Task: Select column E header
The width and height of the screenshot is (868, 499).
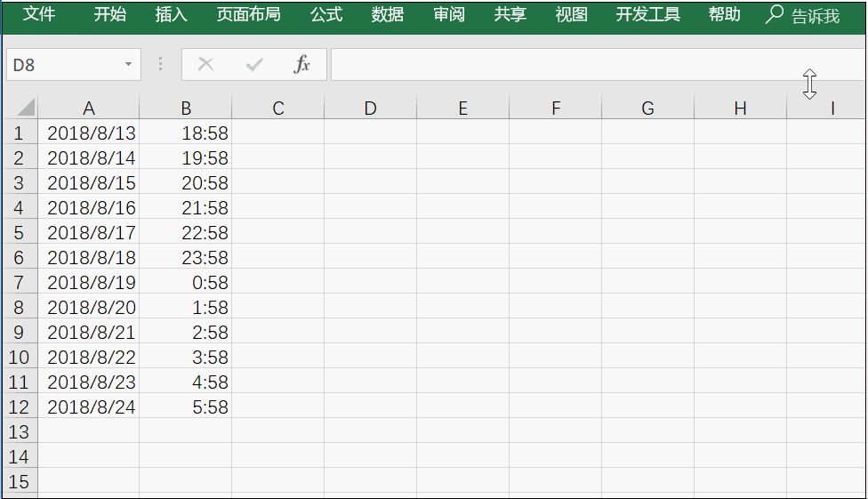Action: 462,108
